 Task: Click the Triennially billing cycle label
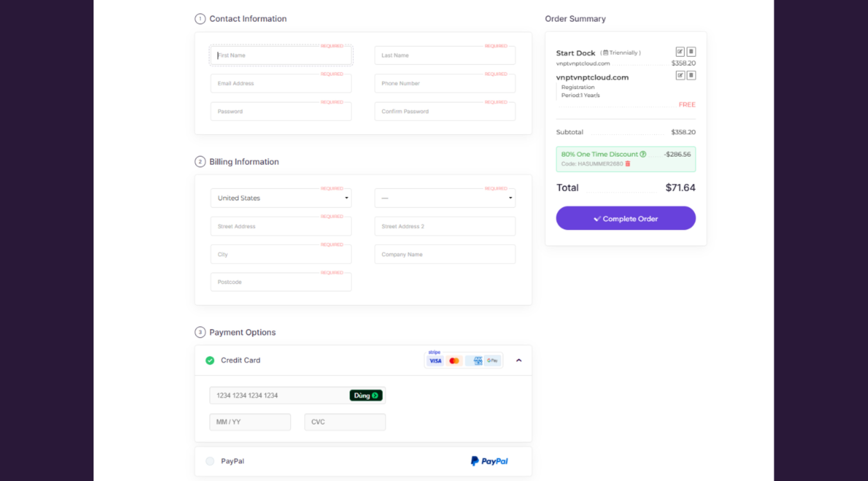(621, 53)
